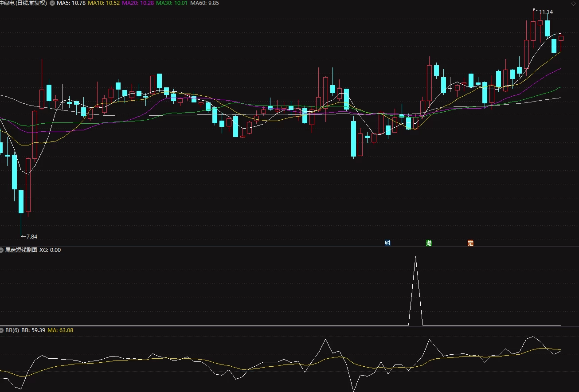Image resolution: width=579 pixels, height=392 pixels.
Task: Click the yellow MA: 63.08 value
Action: 60,330
